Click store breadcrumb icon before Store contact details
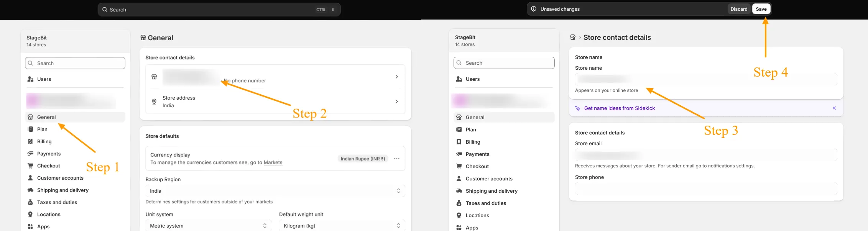Viewport: 868px width, 231px height. pos(573,38)
